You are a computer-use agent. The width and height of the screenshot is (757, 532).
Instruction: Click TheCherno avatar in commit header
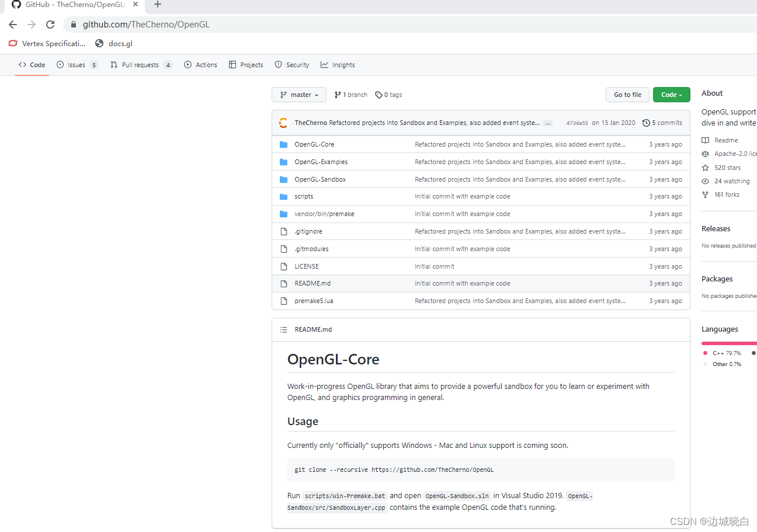[283, 123]
